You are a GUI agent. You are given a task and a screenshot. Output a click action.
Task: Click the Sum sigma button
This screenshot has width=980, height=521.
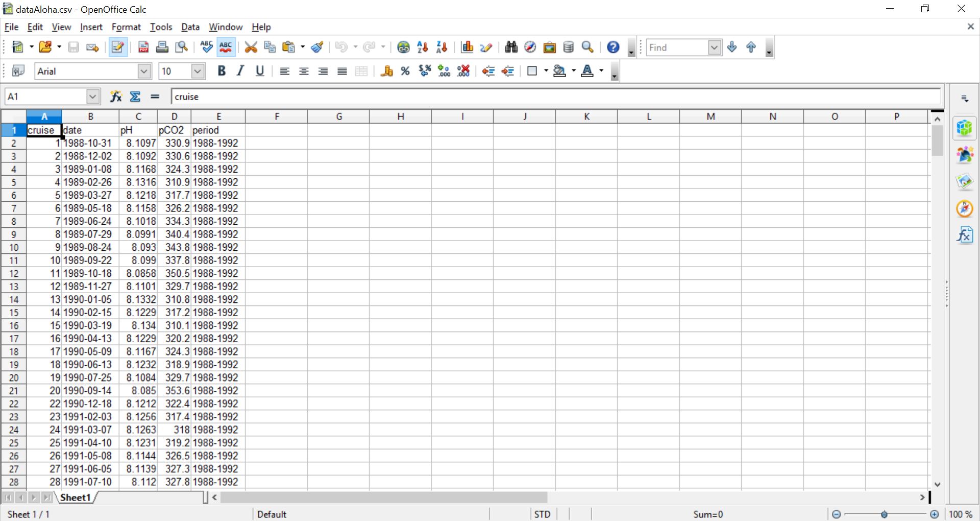(x=135, y=96)
